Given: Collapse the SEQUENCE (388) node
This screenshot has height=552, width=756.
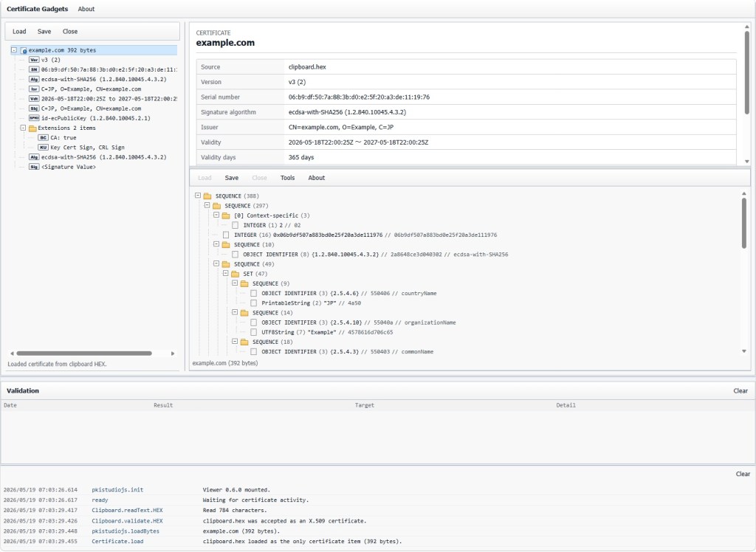Looking at the screenshot, I should [x=198, y=196].
